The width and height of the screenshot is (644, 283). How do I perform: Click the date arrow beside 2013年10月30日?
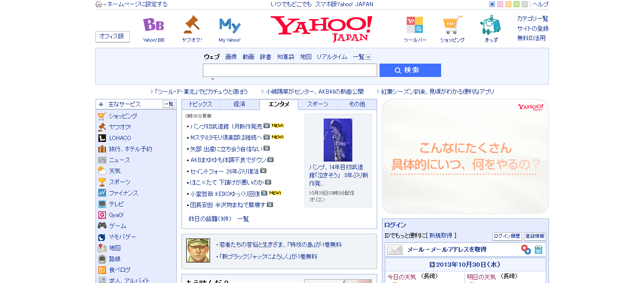432,264
